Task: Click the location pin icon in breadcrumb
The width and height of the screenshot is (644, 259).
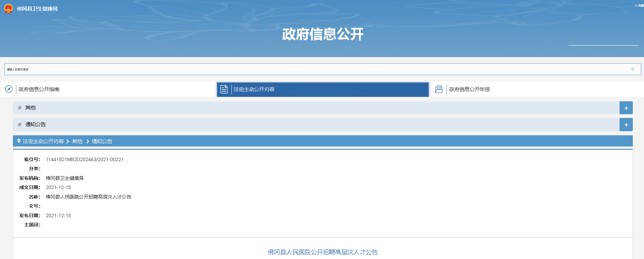Action: pyautogui.click(x=19, y=141)
